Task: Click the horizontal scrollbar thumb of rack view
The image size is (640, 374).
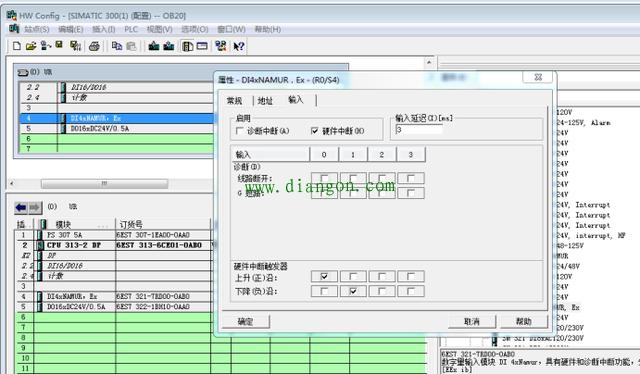Action: (x=104, y=184)
